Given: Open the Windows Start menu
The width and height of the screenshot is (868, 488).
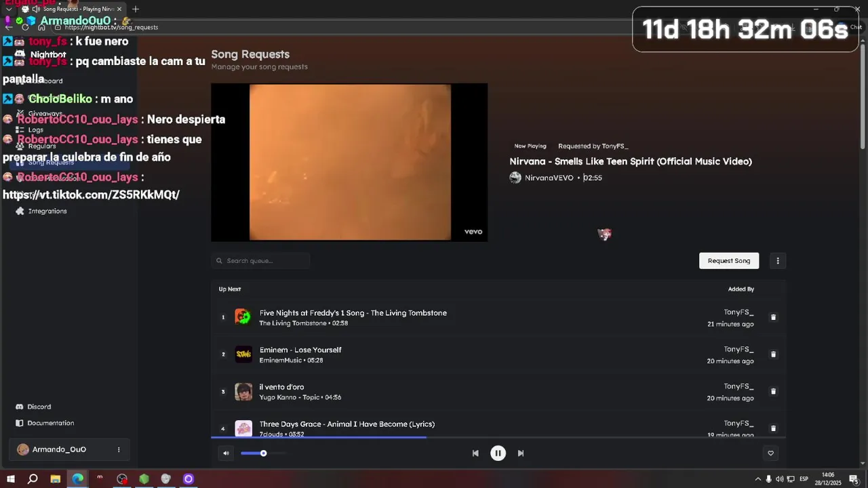Looking at the screenshot, I should point(10,479).
